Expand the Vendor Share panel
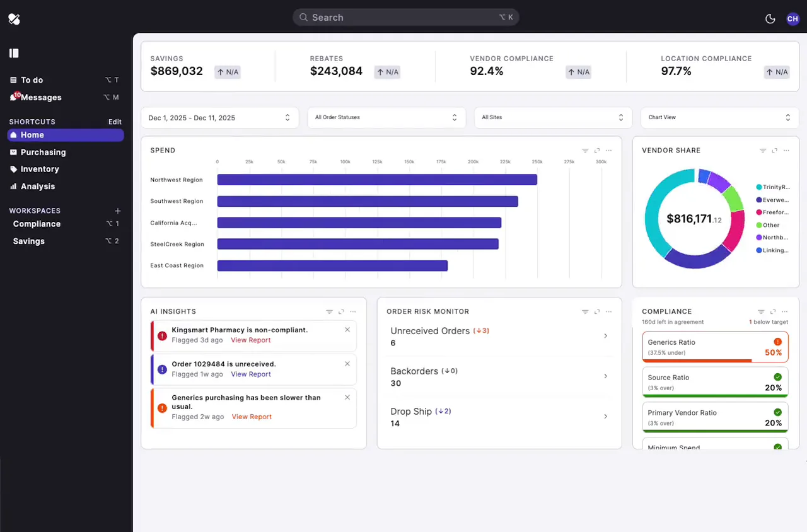This screenshot has width=807, height=532. pos(775,151)
